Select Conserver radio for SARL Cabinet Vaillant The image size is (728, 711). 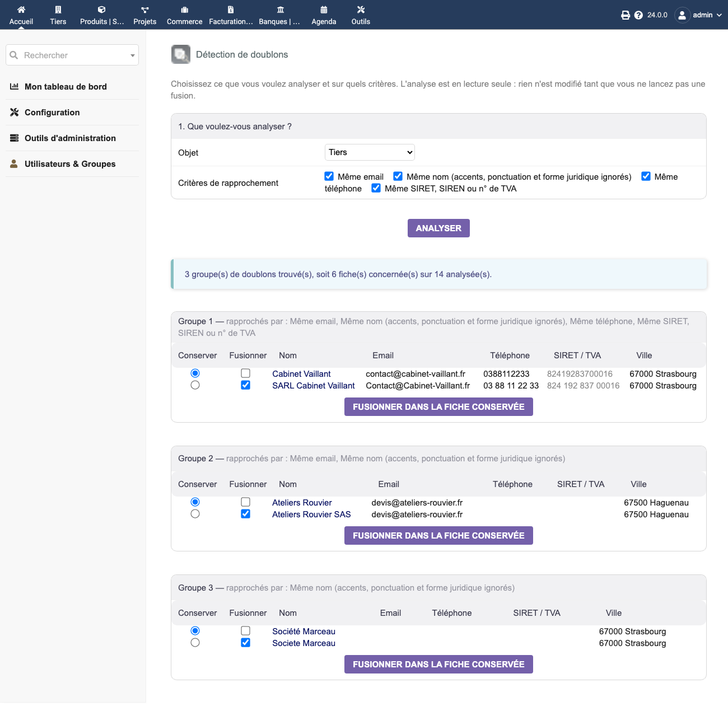pyautogui.click(x=195, y=385)
